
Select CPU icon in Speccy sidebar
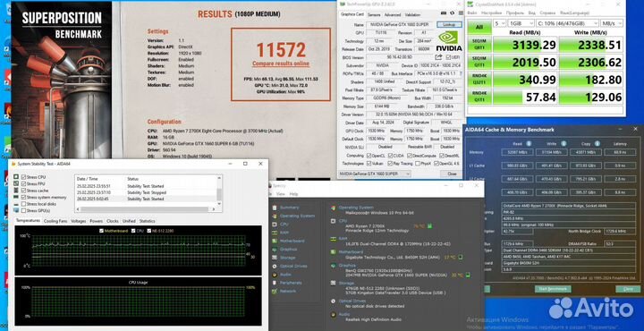click(x=275, y=225)
